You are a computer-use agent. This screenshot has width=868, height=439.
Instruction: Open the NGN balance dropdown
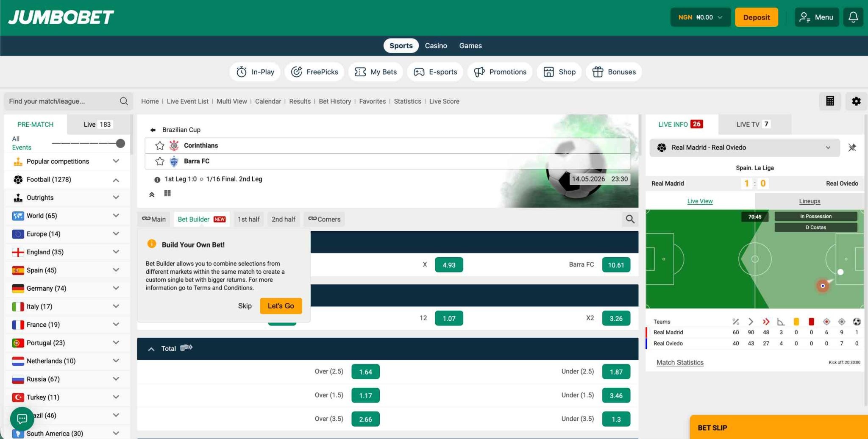(700, 17)
